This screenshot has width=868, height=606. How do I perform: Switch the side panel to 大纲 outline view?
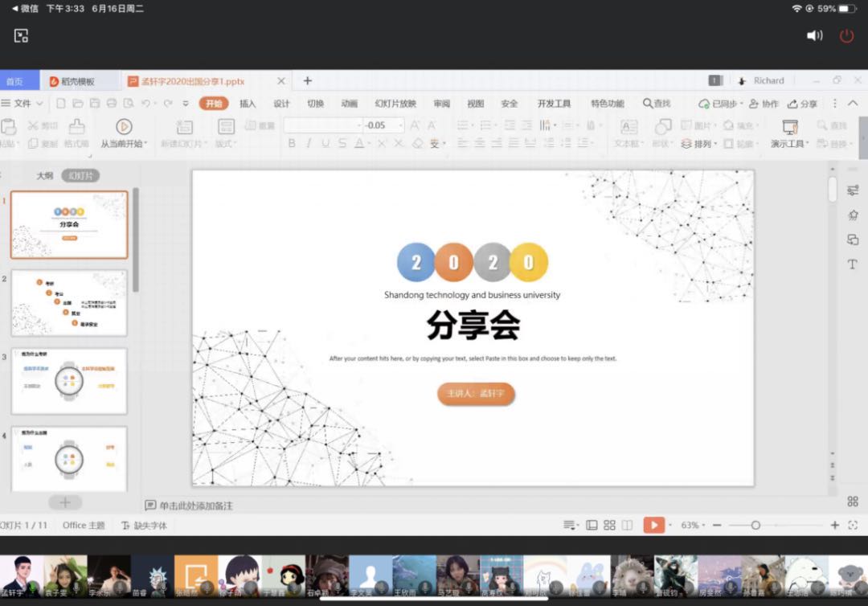tap(44, 175)
